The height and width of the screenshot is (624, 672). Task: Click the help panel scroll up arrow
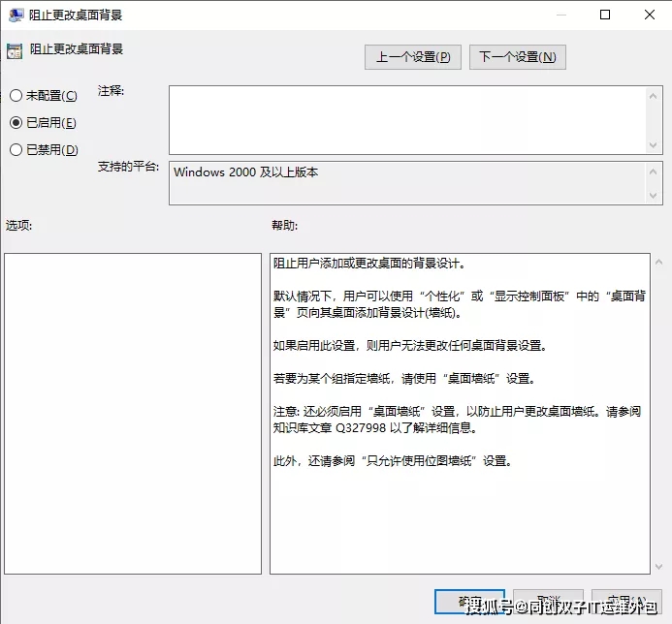tap(658, 263)
